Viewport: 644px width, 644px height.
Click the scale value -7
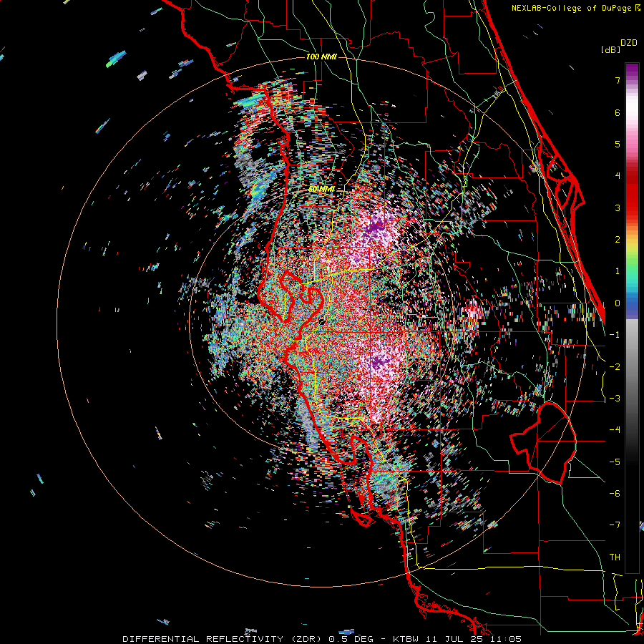pos(615,525)
